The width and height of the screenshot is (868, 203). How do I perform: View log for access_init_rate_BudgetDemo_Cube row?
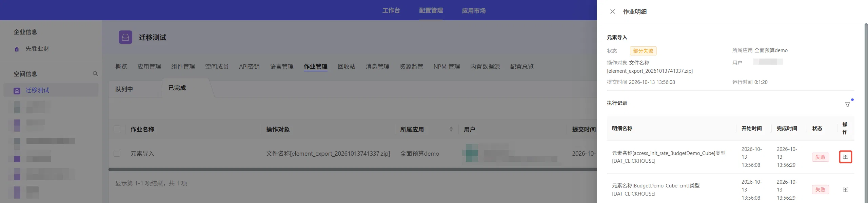click(845, 157)
